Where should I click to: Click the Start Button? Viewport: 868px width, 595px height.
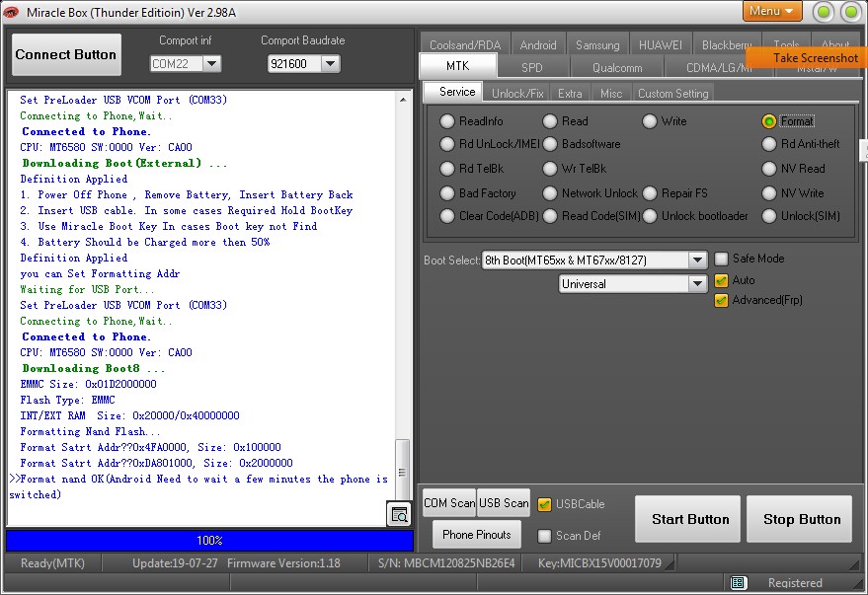pos(687,519)
